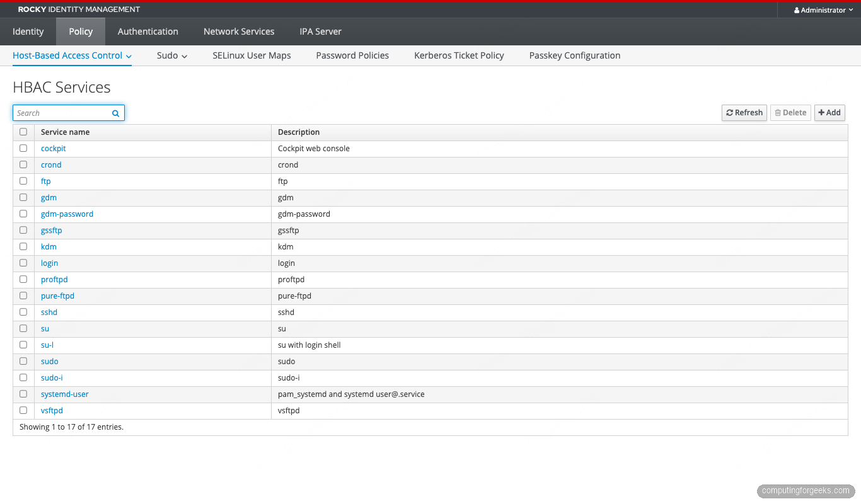861x504 pixels.
Task: Open the Administrator user dropdown
Action: [824, 10]
